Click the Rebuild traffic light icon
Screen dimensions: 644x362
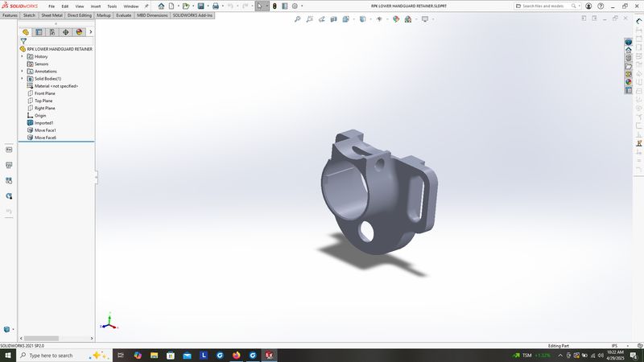tap(274, 6)
